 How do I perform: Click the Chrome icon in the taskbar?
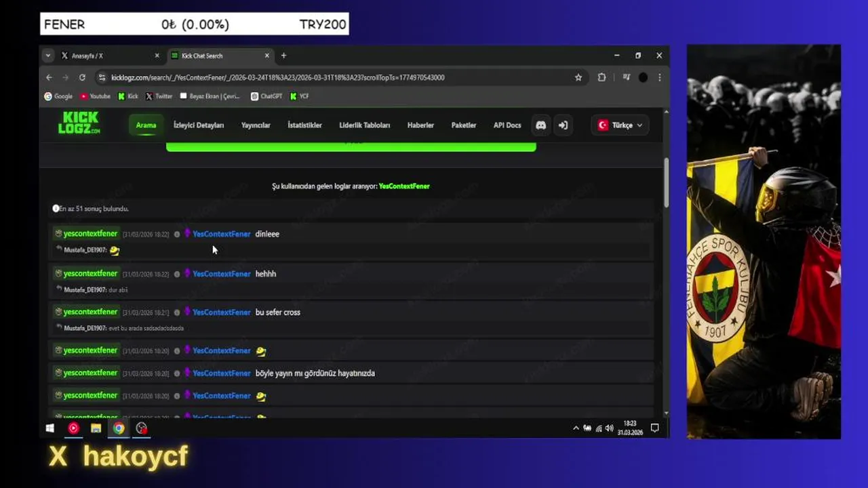pyautogui.click(x=119, y=428)
